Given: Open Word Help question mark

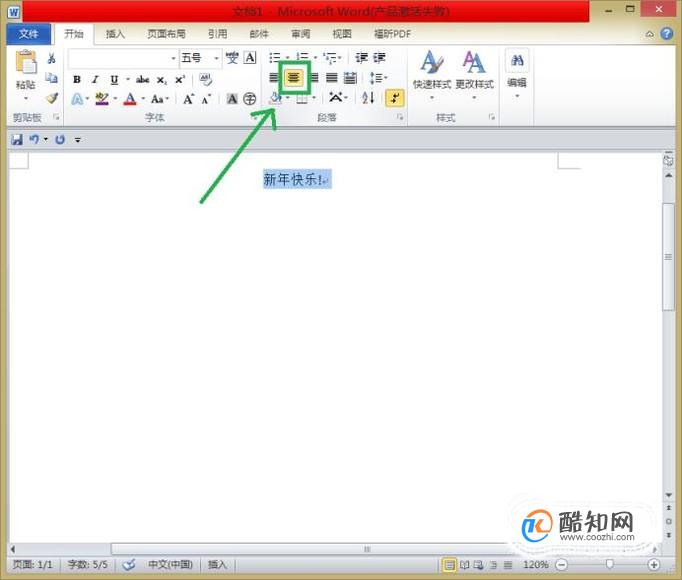Looking at the screenshot, I should click(x=666, y=34).
